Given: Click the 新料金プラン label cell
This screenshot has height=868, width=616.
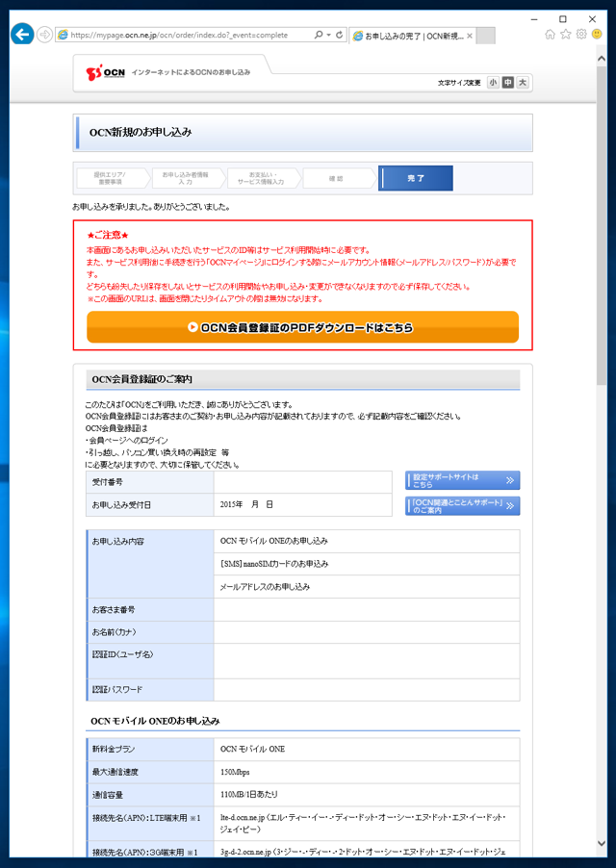Looking at the screenshot, I should click(150, 749).
